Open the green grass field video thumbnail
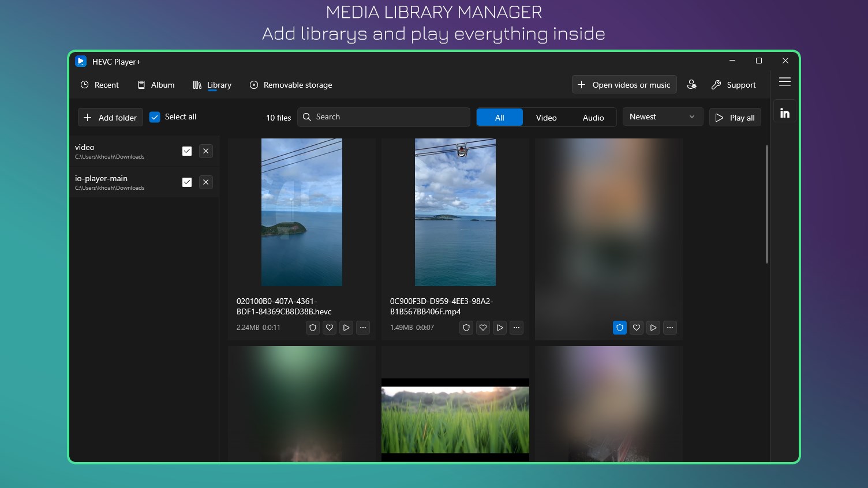The width and height of the screenshot is (868, 488). tap(455, 420)
